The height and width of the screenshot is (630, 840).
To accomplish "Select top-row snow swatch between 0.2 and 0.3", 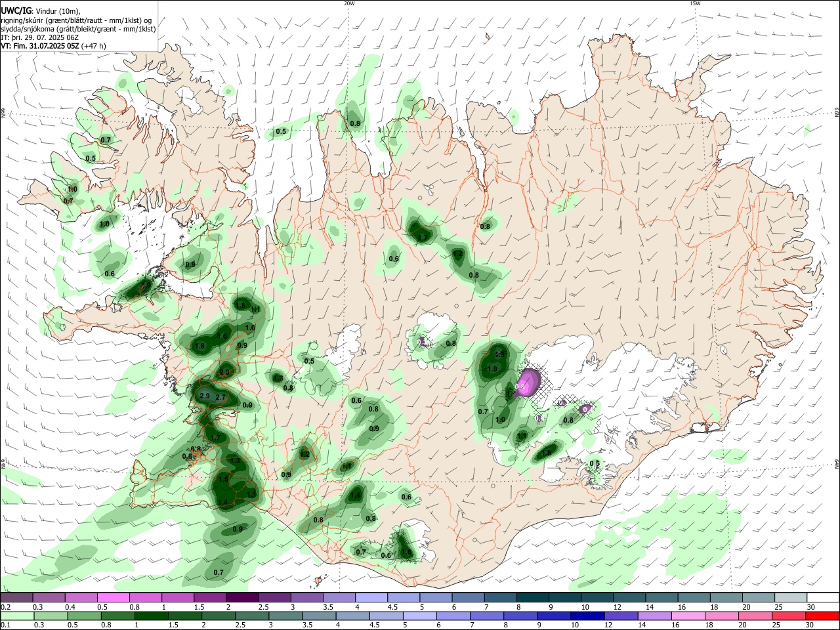I will [17, 597].
